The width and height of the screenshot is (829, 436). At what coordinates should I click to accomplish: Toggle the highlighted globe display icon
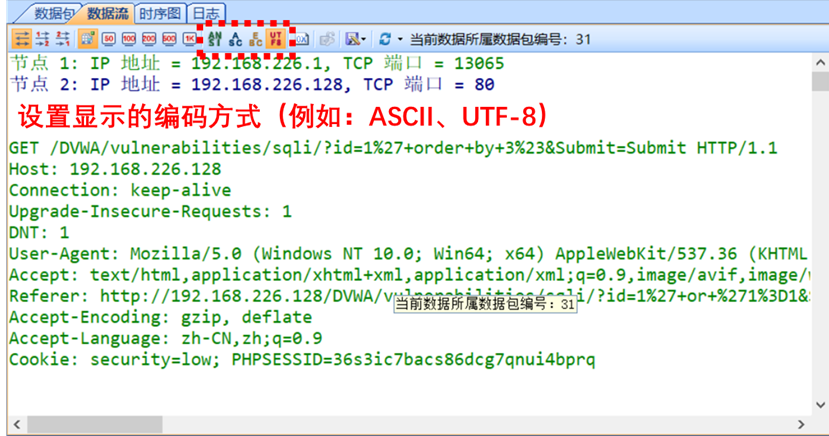click(x=87, y=39)
